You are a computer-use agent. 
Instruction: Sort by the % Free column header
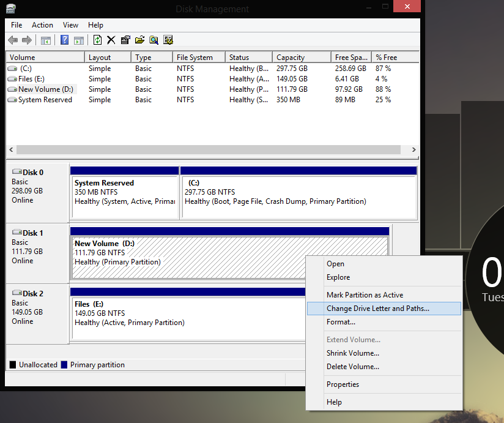[x=396, y=58]
